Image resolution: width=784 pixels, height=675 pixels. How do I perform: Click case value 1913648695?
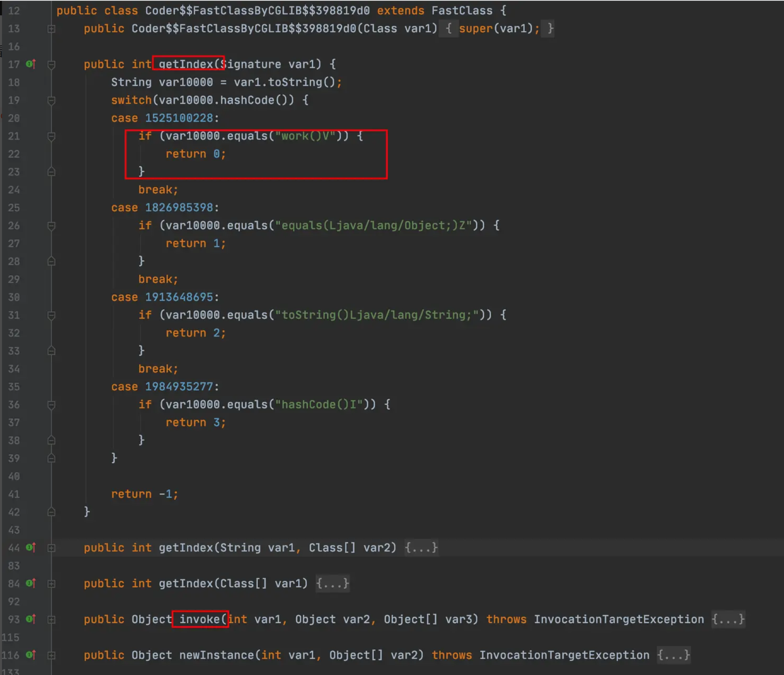coord(179,297)
